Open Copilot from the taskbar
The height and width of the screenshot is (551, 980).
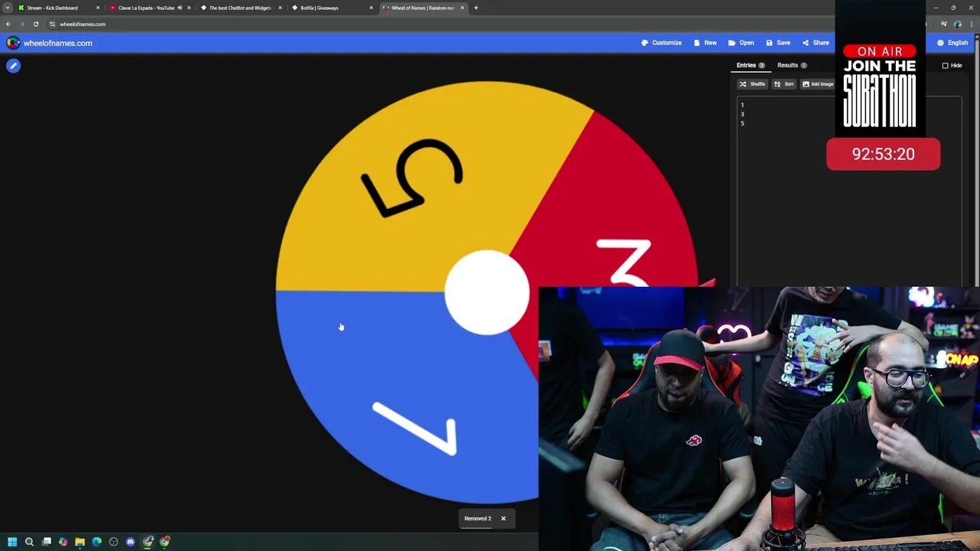pos(63,542)
